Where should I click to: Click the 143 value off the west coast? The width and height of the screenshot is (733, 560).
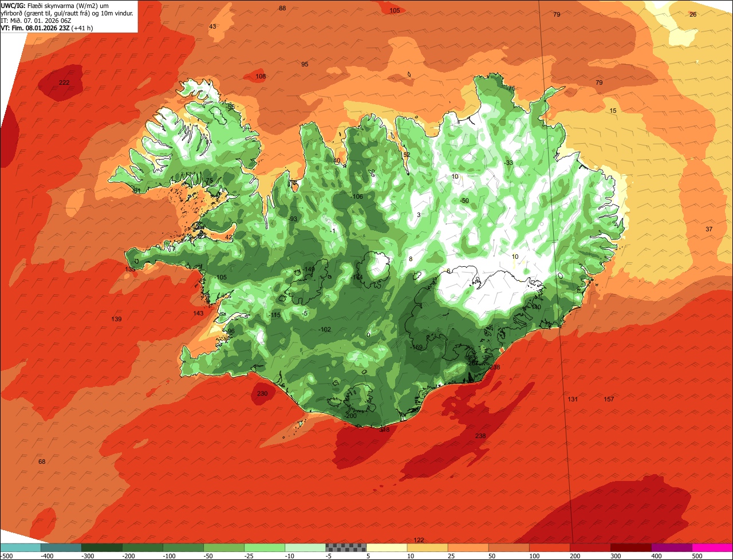(198, 313)
